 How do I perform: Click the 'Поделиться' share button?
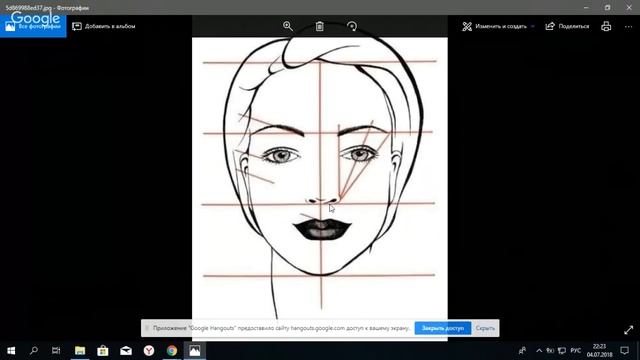tap(567, 26)
